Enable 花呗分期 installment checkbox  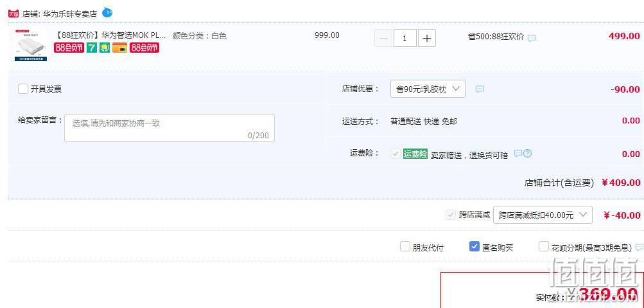543,247
